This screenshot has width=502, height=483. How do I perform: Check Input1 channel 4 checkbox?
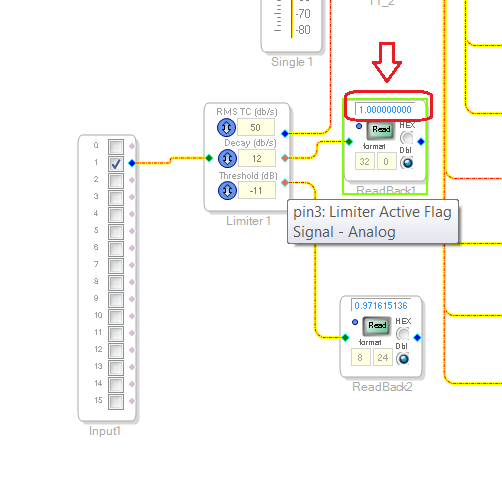tap(116, 215)
